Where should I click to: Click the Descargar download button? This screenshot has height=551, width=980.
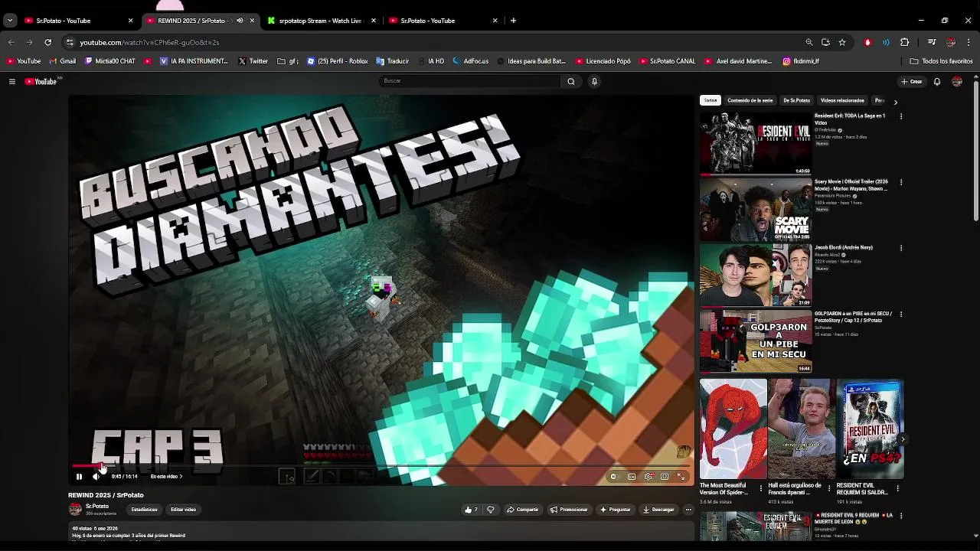point(658,510)
